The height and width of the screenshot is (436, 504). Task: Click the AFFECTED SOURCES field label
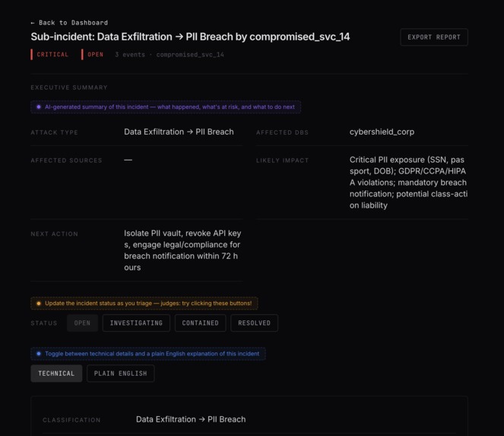click(66, 161)
